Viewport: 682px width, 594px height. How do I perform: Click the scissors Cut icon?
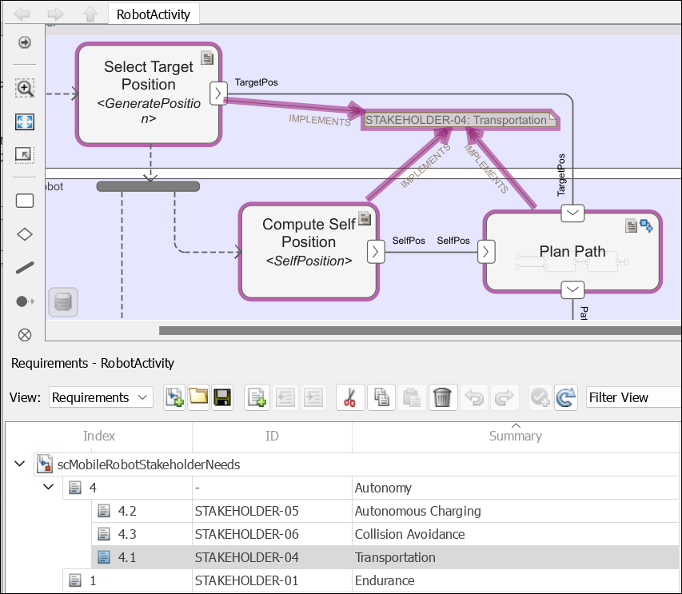[x=349, y=398]
